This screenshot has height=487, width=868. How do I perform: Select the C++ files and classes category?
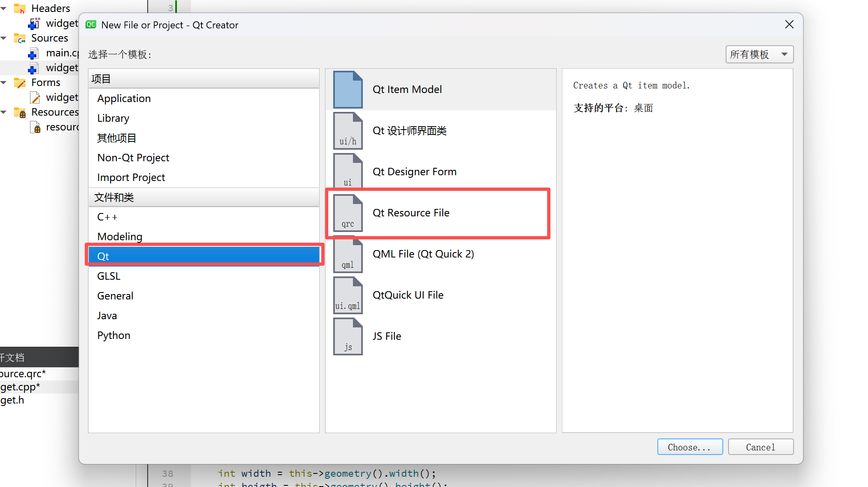pos(107,217)
